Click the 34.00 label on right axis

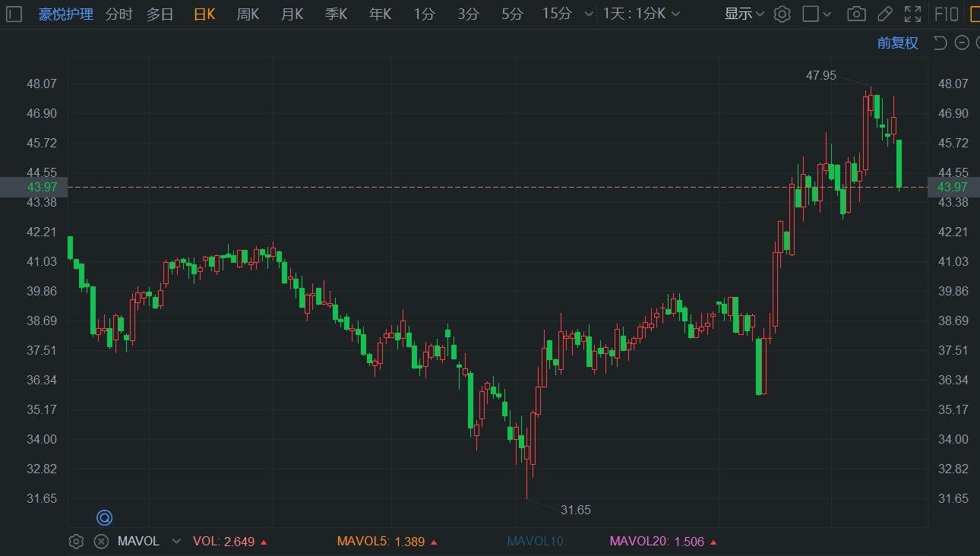(x=953, y=439)
